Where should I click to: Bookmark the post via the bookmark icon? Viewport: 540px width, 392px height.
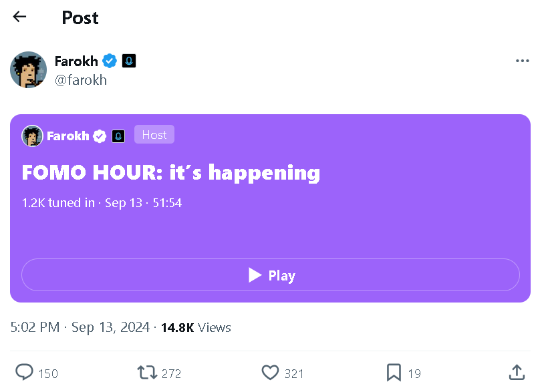(394, 373)
